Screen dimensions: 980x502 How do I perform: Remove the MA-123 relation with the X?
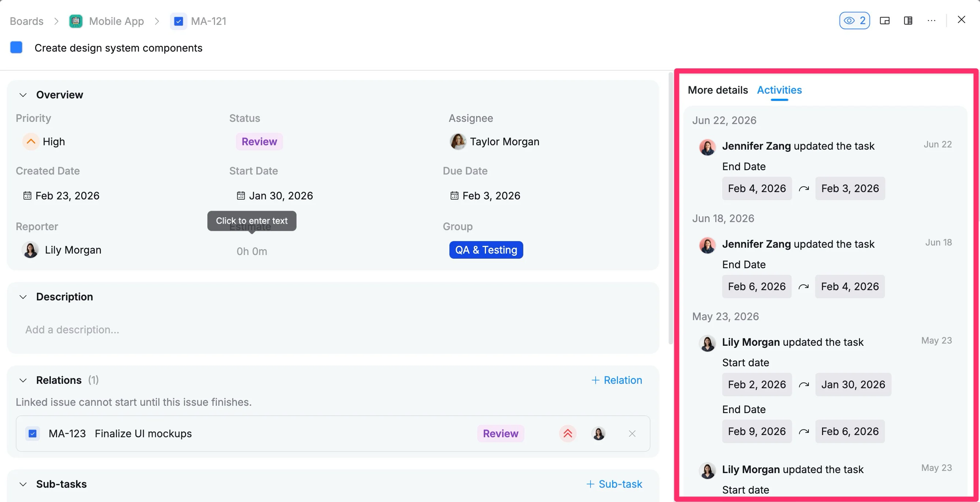(632, 434)
